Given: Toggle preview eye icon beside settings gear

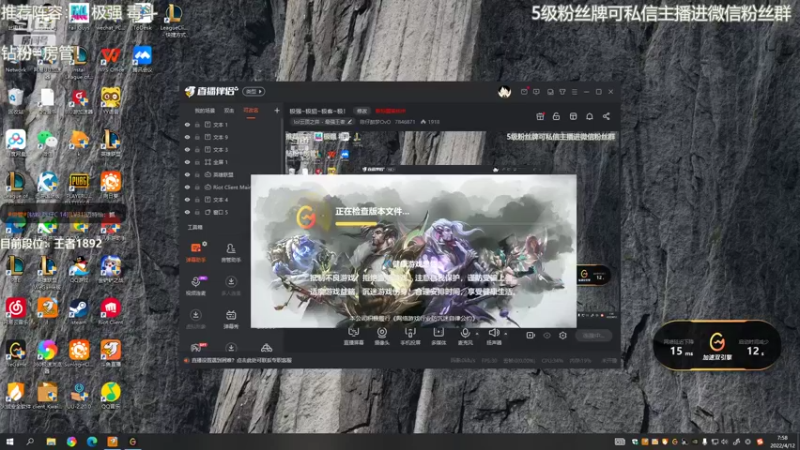Looking at the screenshot, I should click(547, 335).
